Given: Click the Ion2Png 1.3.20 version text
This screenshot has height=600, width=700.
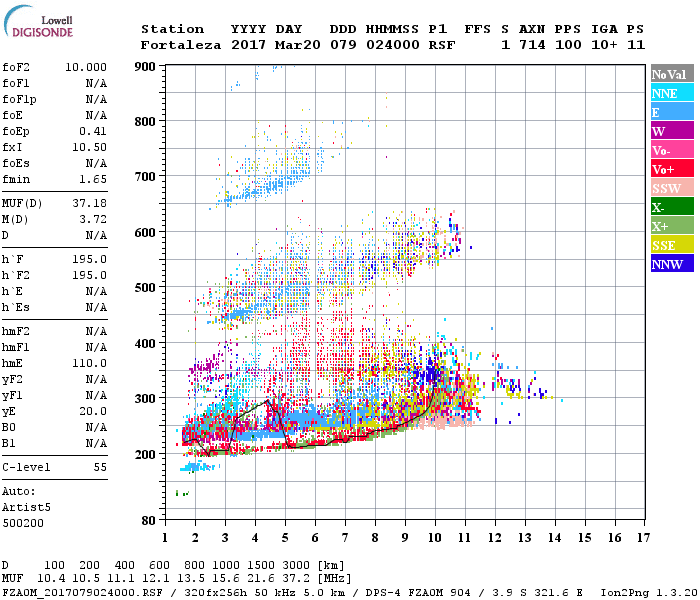Looking at the screenshot, I should [649, 592].
